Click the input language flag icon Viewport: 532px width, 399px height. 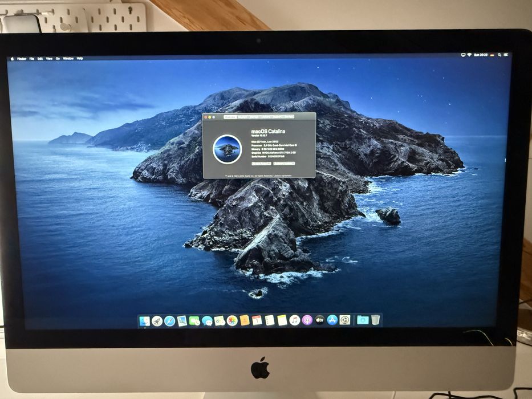click(x=492, y=55)
